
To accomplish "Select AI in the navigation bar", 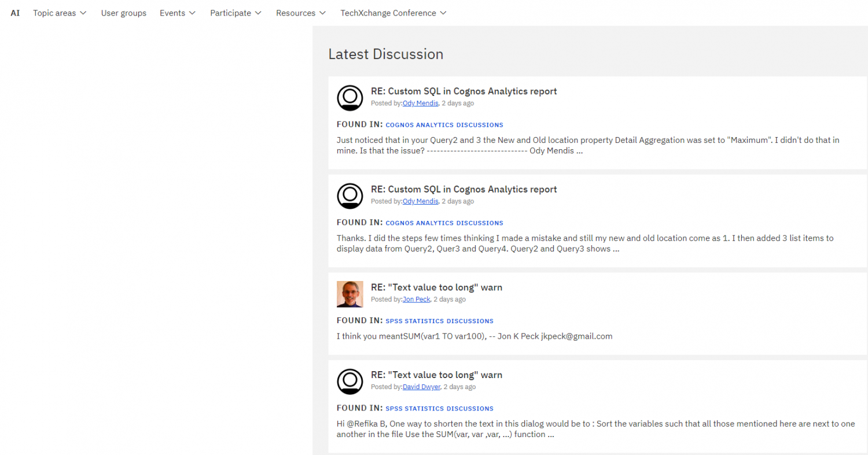I will tap(15, 13).
